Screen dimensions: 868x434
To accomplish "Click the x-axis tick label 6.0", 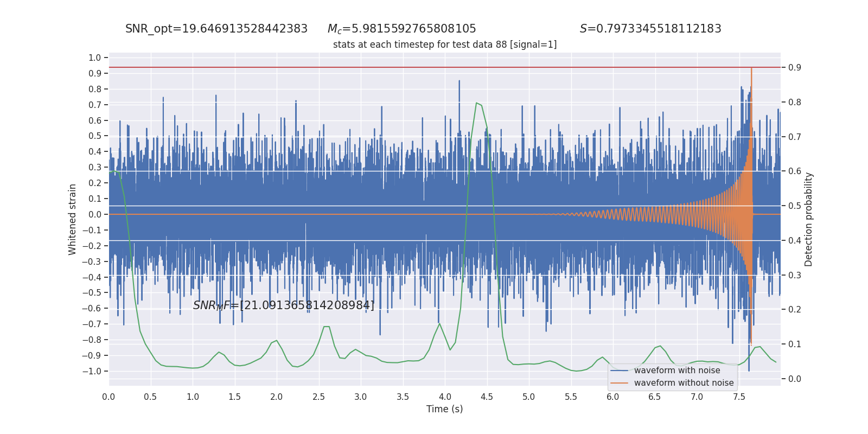I will [612, 397].
